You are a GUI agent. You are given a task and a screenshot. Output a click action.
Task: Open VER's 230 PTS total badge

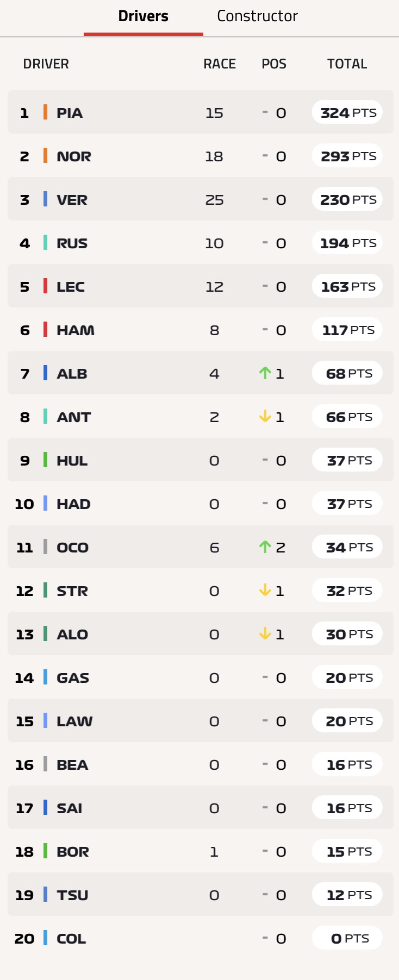[347, 199]
